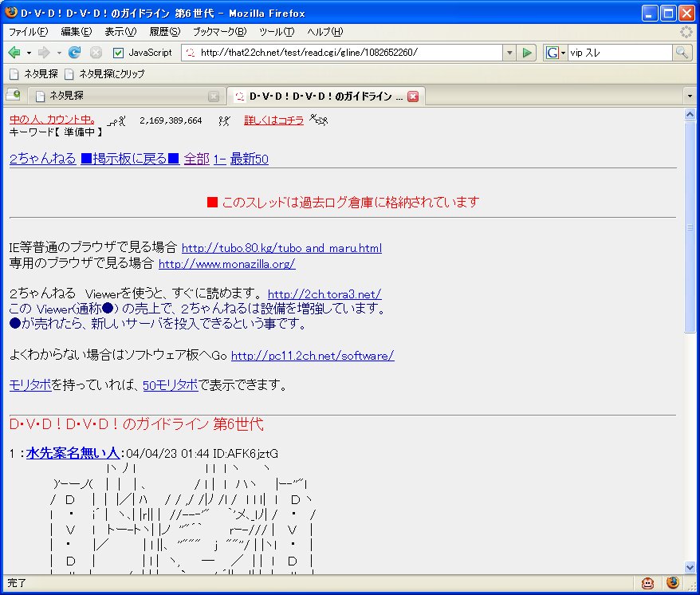Click the search box containing vip
Image resolution: width=700 pixels, height=595 pixels.
pos(619,53)
